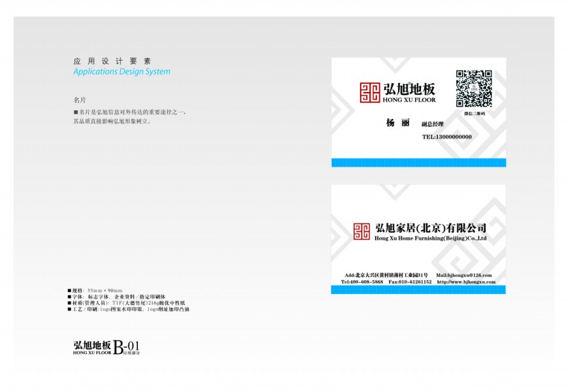Select the 微信二维码 caption below the QR code
Viewport: 568px width, 392px height.
[x=474, y=113]
